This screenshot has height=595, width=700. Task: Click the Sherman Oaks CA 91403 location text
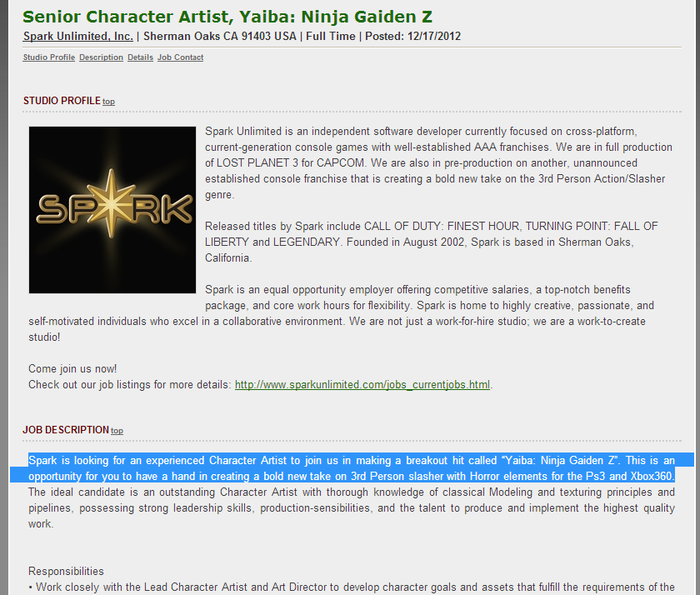(220, 36)
